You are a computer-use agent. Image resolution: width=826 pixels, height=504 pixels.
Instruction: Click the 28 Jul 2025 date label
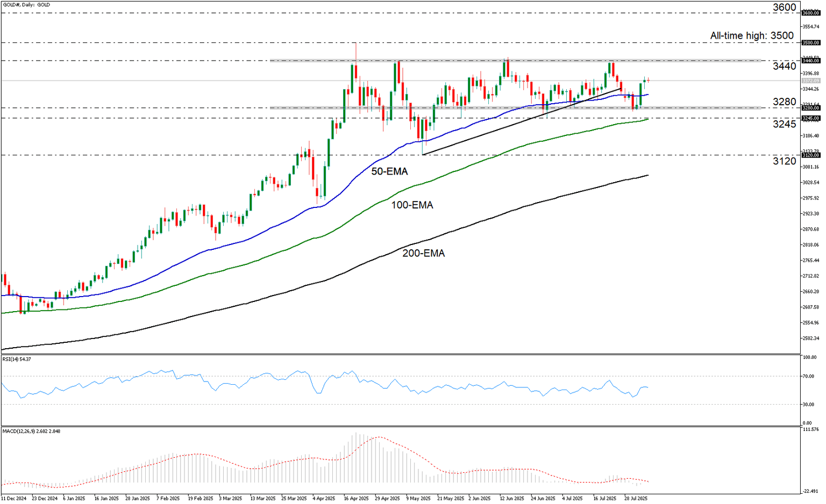coord(636,499)
